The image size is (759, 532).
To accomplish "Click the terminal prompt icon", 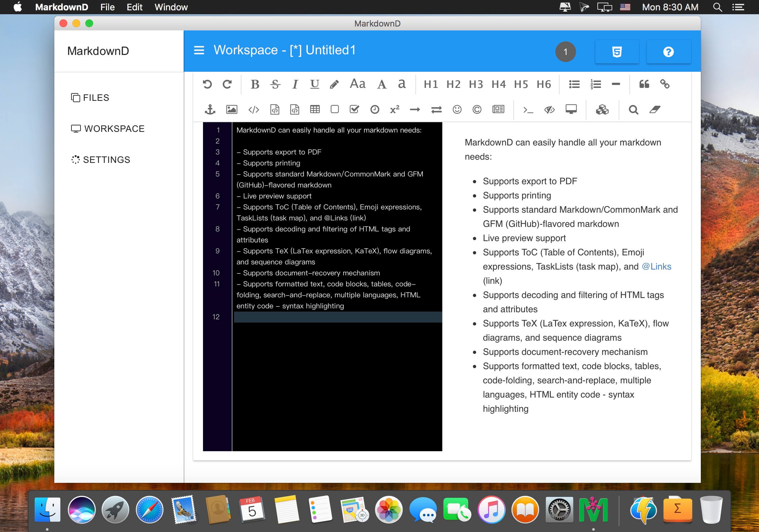I will pyautogui.click(x=528, y=110).
